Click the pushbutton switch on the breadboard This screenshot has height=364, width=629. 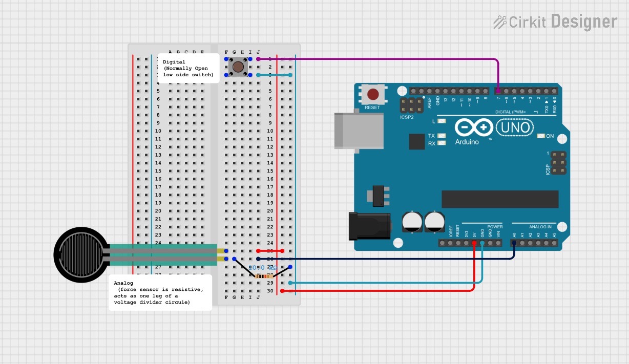(238, 67)
